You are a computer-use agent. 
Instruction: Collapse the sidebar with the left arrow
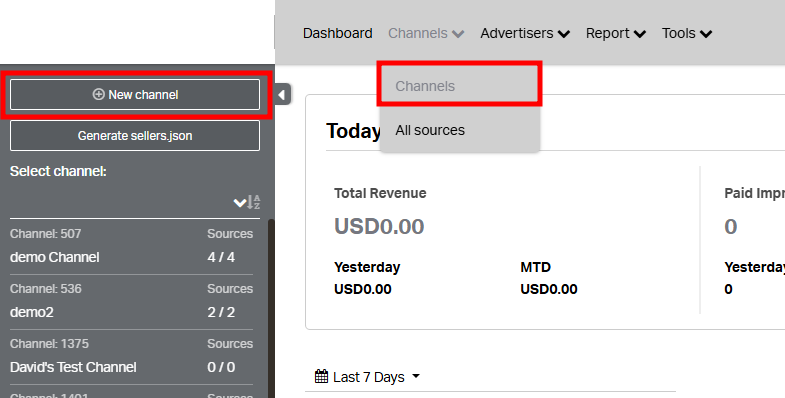[x=282, y=95]
